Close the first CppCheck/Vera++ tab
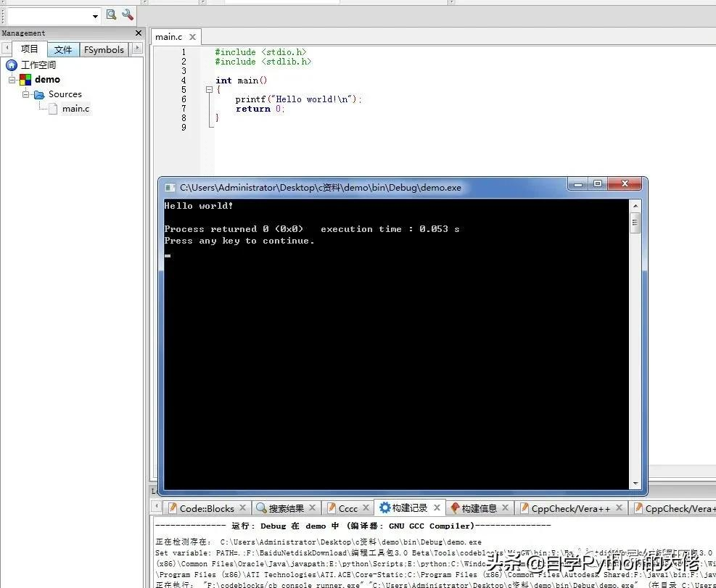Screen dimensions: 716x588 click(620, 508)
